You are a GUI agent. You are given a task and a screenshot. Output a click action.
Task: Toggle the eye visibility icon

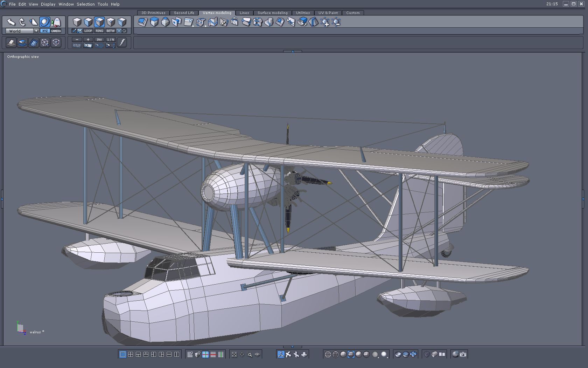257,354
